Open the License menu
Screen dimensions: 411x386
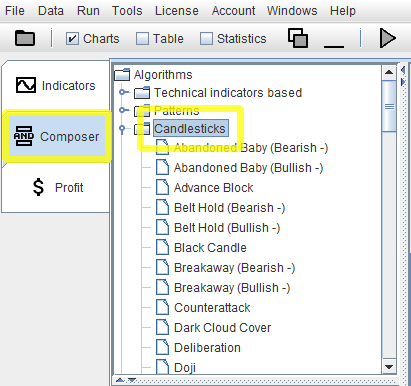177,11
